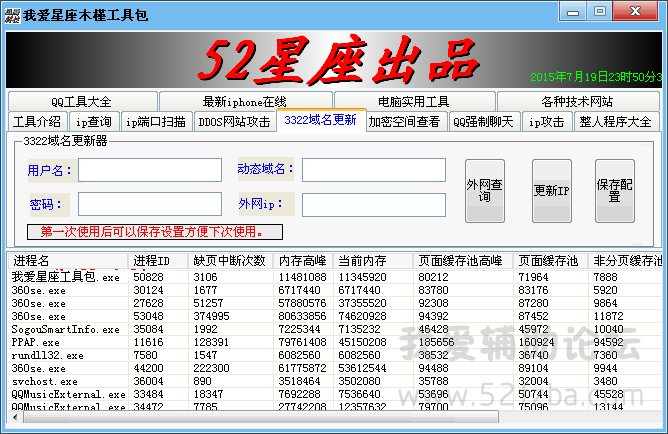
Task: Open the ip攻击 tab
Action: tap(547, 122)
